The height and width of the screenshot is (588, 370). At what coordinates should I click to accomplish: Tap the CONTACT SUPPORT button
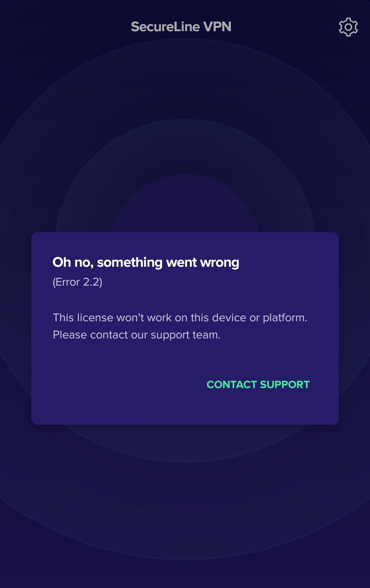pyautogui.click(x=258, y=384)
